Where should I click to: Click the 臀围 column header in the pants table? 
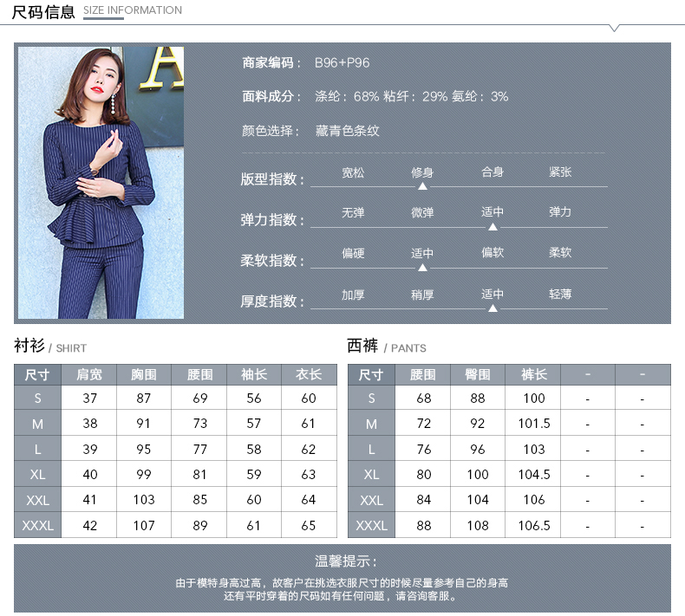[x=478, y=374]
